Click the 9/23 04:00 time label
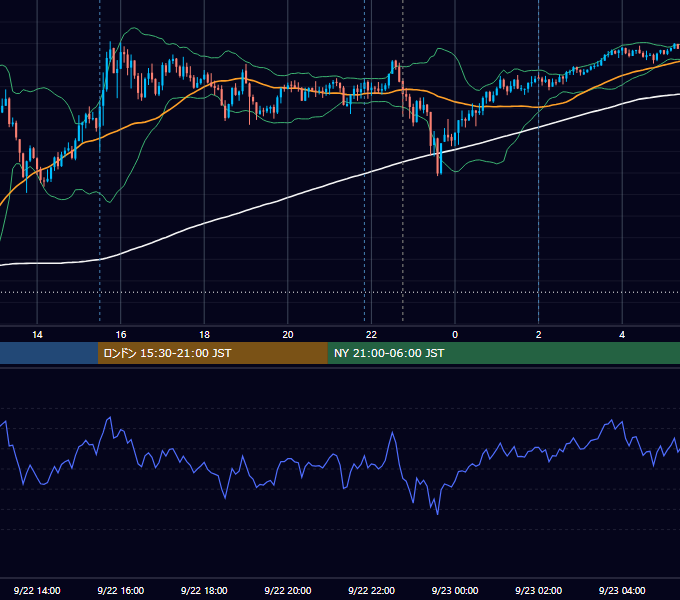 (622, 590)
